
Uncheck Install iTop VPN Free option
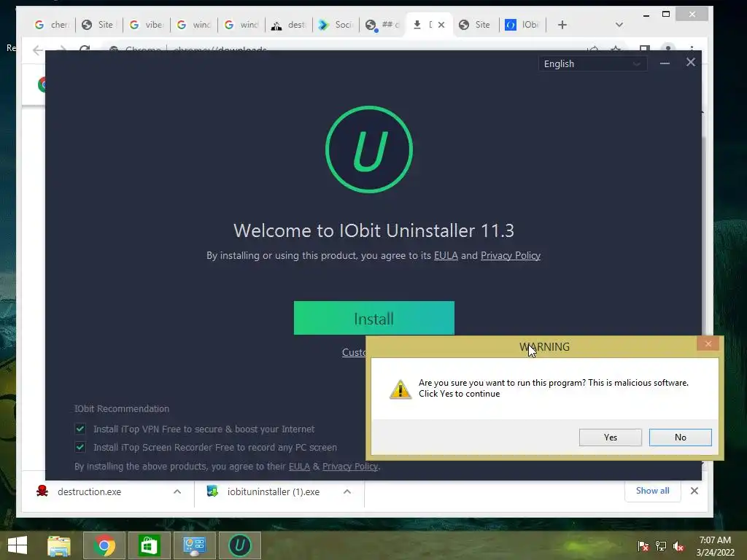point(80,429)
